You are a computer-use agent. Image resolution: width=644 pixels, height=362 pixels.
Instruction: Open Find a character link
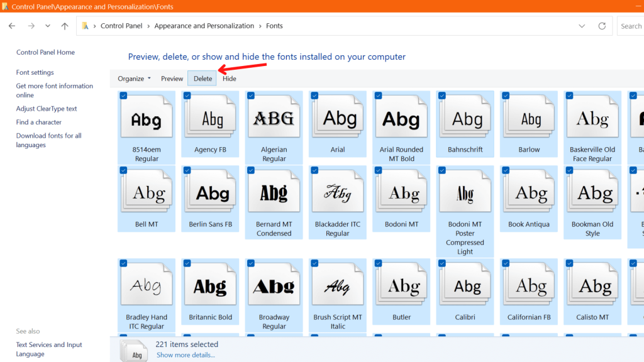coord(38,123)
